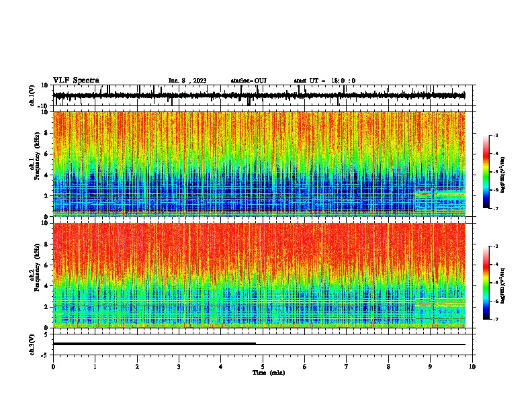Click the "6" kHz tick on ch.2 spectrogram axis

tap(47, 265)
